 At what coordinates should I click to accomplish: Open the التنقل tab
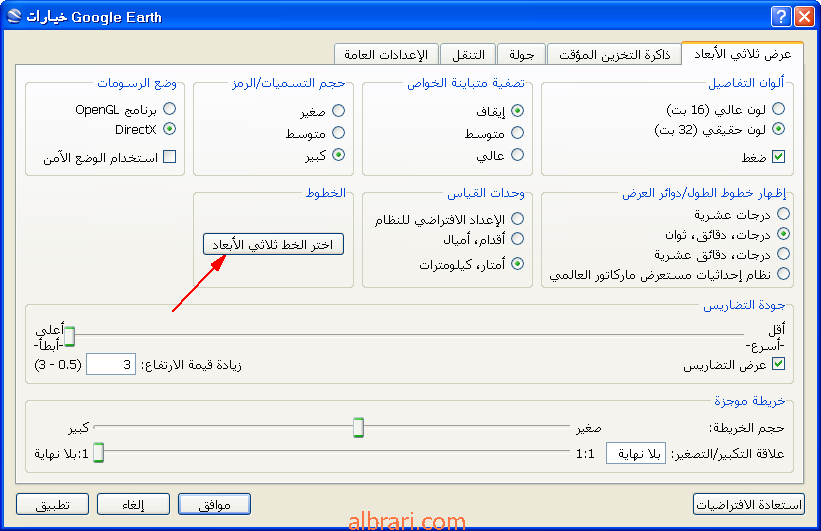468,54
